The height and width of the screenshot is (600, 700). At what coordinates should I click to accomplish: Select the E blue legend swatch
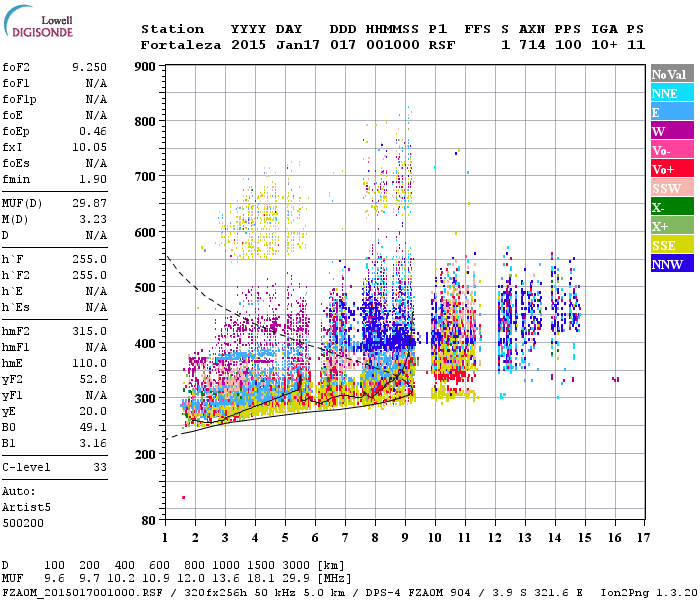(672, 112)
